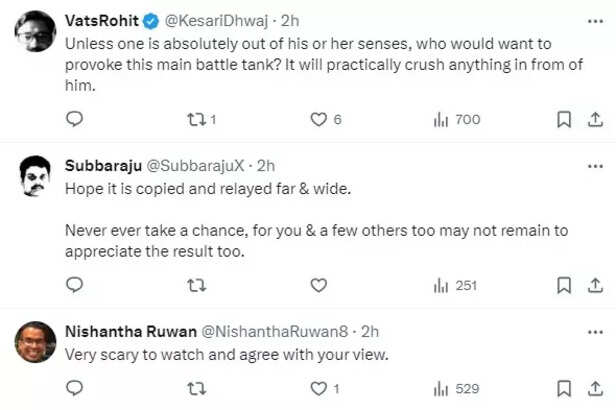Open Subbaraju's profile avatar
This screenshot has height=410, width=616.
(35, 177)
